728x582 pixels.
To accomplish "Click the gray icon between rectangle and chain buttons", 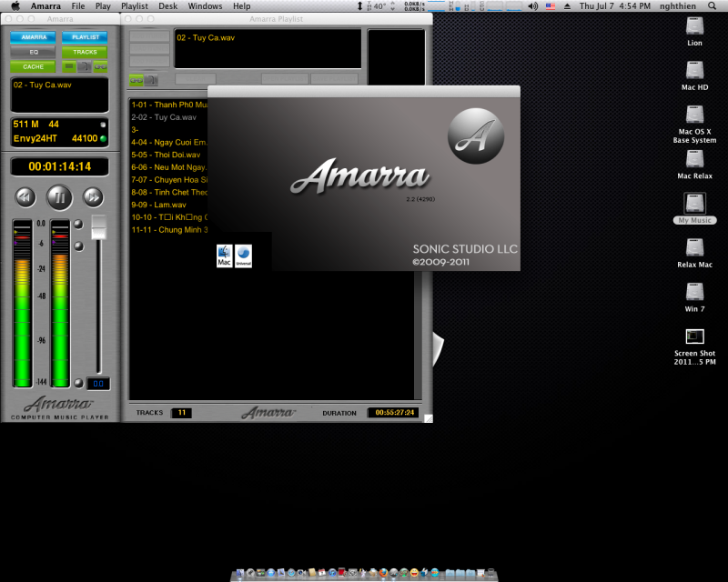I will pos(85,66).
